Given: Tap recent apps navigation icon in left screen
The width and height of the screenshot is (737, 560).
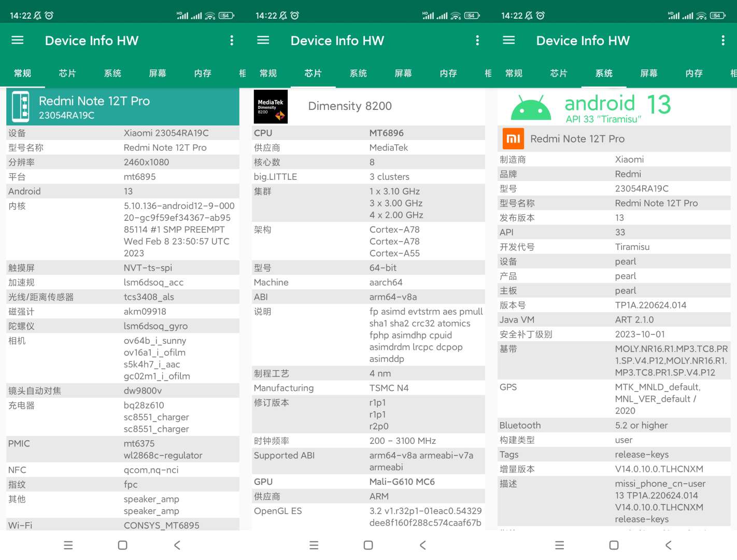Looking at the screenshot, I should (x=68, y=545).
